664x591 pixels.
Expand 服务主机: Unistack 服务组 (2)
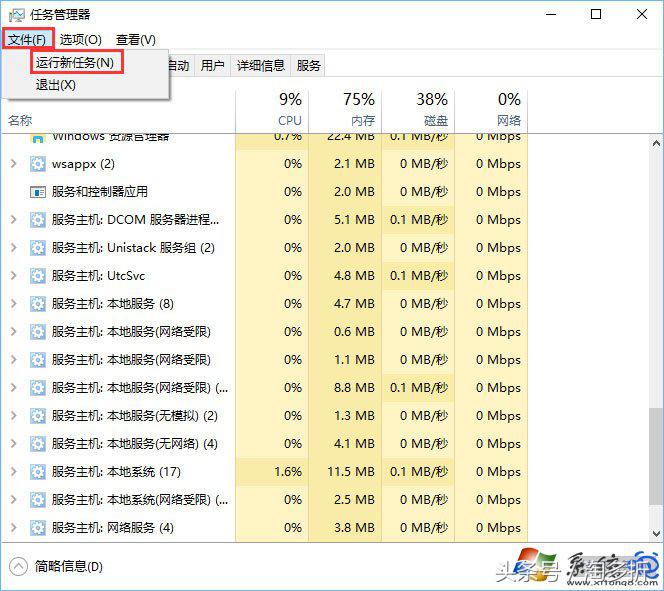(x=14, y=247)
